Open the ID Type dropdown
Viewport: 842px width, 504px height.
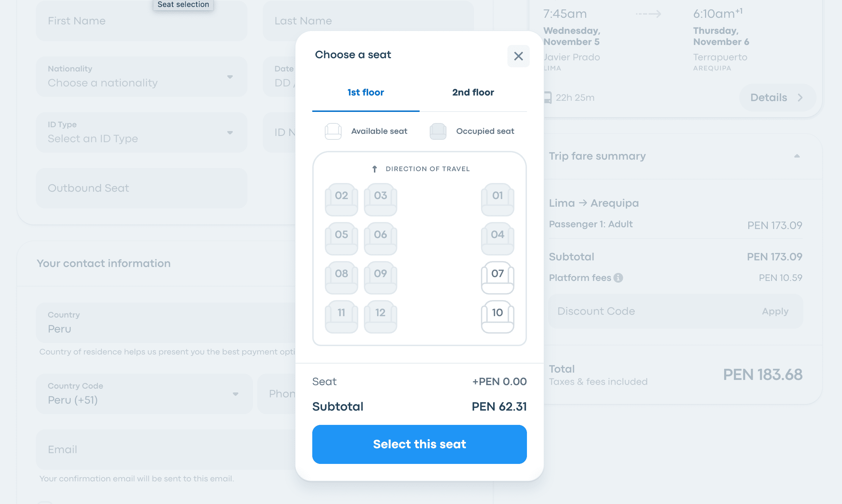pyautogui.click(x=141, y=133)
